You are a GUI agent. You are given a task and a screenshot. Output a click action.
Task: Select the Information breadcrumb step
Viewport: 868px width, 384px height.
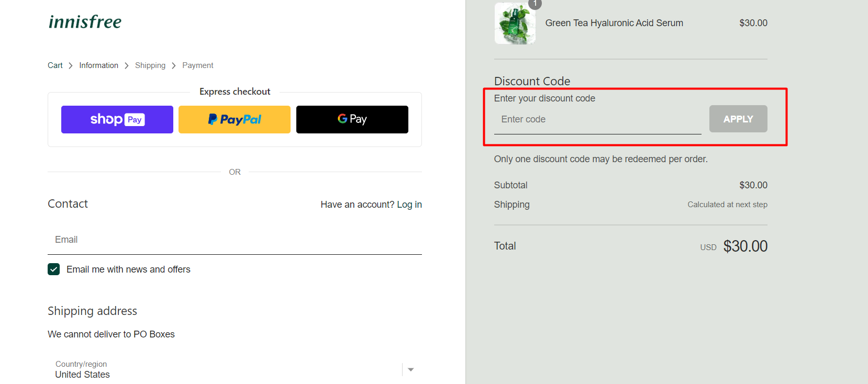[x=99, y=65]
